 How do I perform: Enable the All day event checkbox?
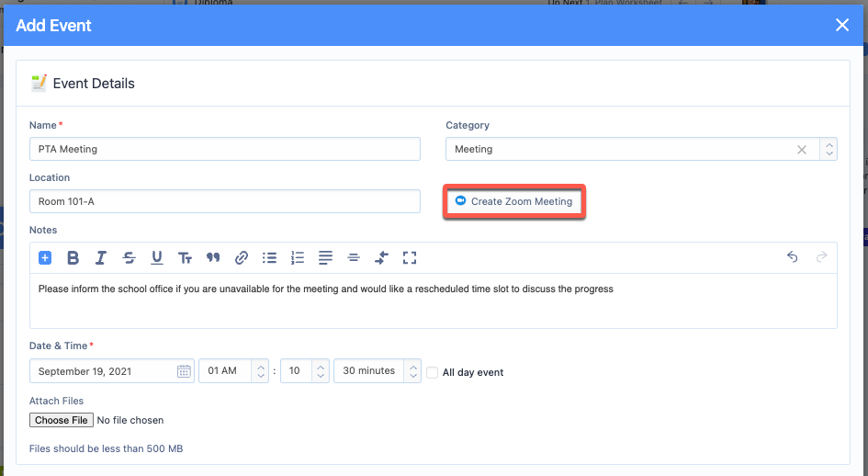point(433,372)
